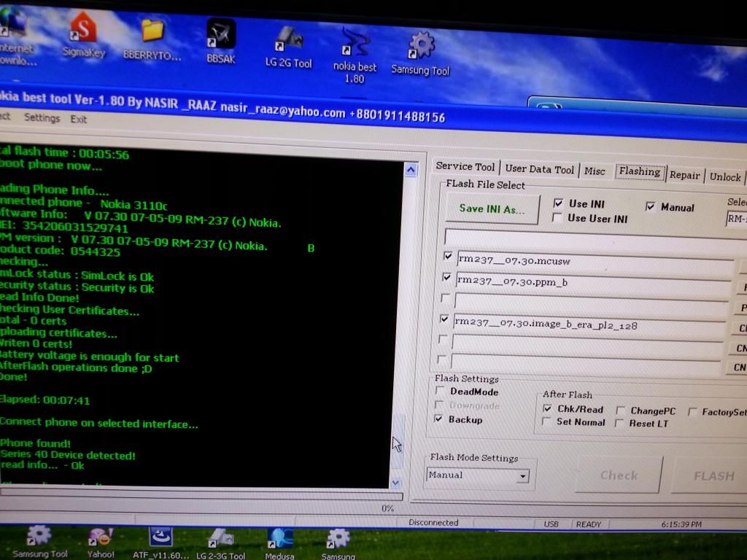Click the Save INI As button
Image resolution: width=747 pixels, height=560 pixels.
492,209
